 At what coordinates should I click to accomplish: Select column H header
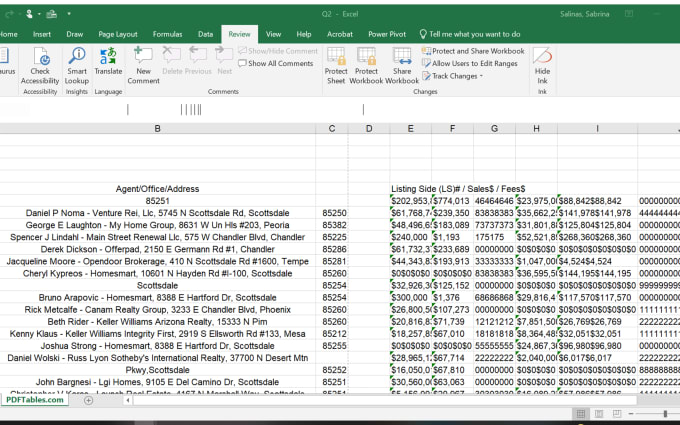536,128
